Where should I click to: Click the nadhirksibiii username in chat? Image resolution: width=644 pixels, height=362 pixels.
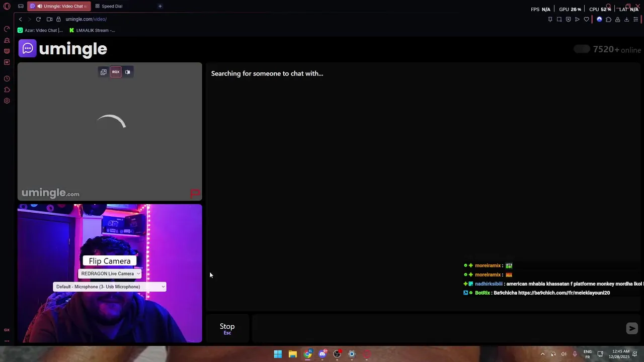tap(489, 284)
